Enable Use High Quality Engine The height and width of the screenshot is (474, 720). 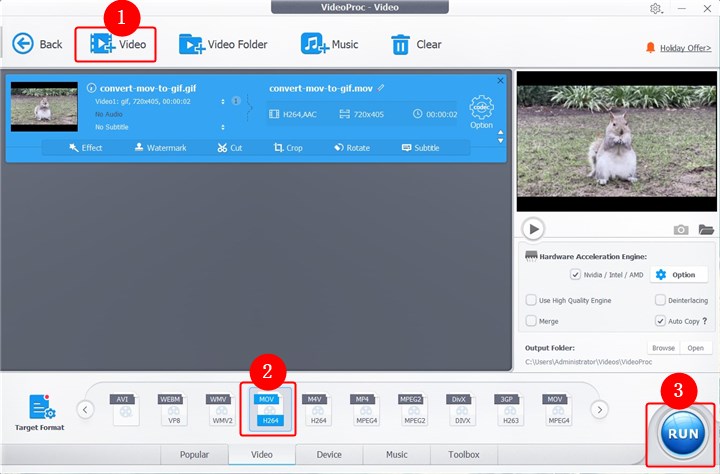click(x=531, y=300)
